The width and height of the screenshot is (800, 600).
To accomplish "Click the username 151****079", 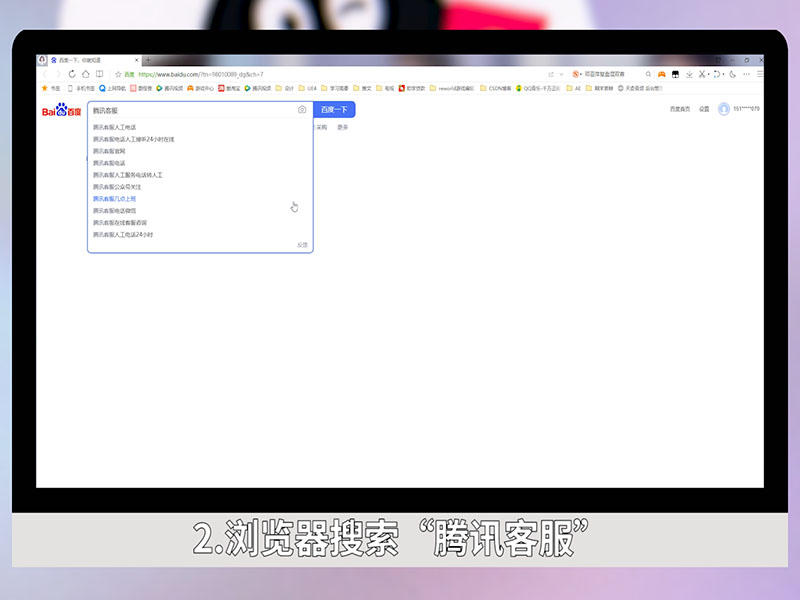I will tap(746, 109).
